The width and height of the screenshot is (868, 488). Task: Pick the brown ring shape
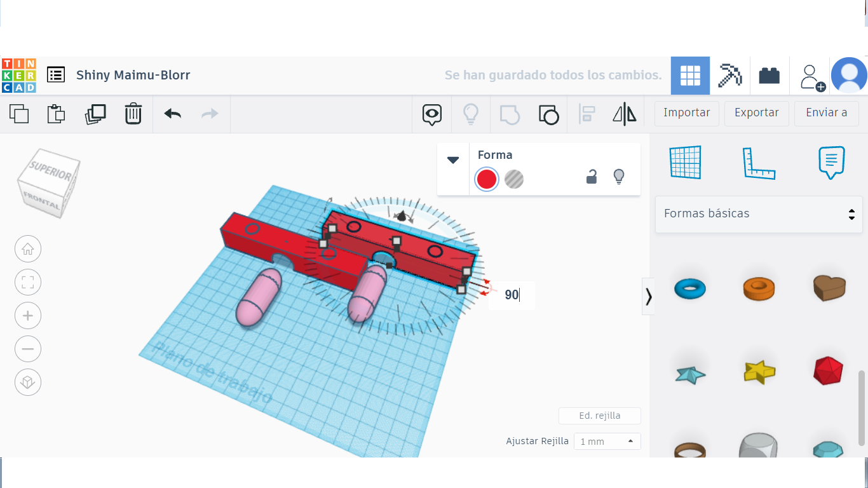coord(690,450)
